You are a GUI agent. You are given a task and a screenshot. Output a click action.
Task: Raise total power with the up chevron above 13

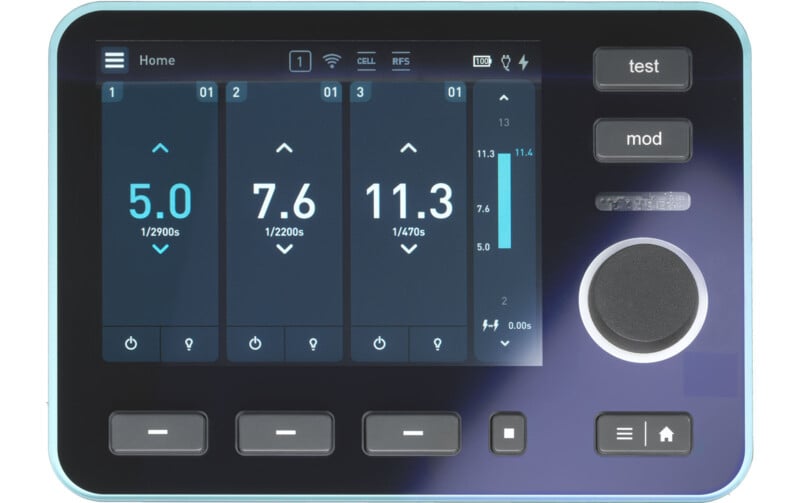(x=504, y=98)
